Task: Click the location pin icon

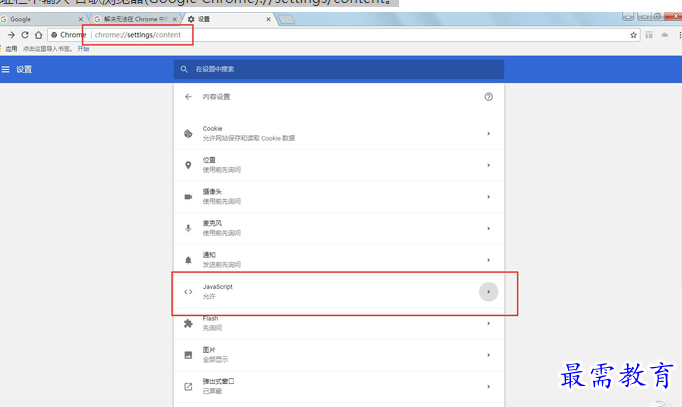Action: point(188,165)
